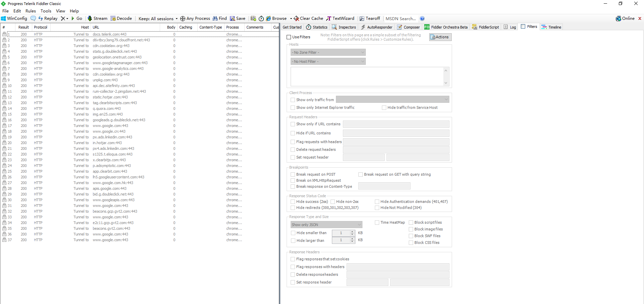Open Find sessions with binoculars icon
644x304 pixels.
point(219,18)
